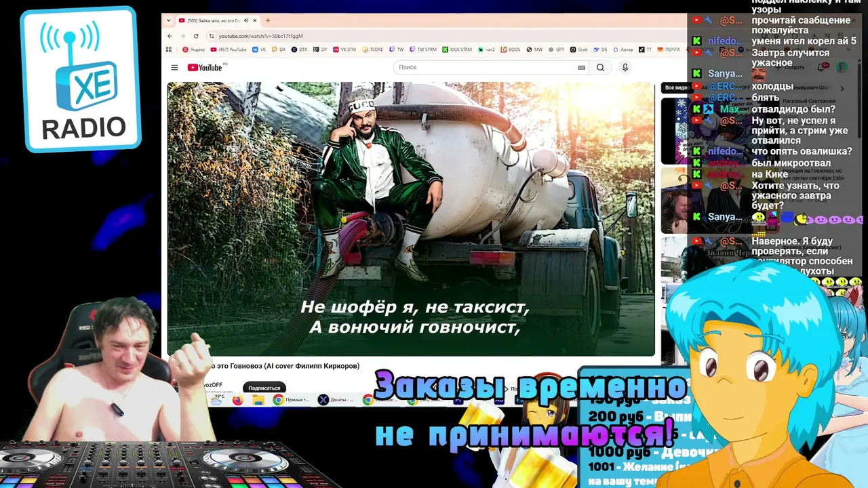Screen dimensions: 868x488
Task: Open the TT TikTok bookmark
Action: tap(645, 49)
